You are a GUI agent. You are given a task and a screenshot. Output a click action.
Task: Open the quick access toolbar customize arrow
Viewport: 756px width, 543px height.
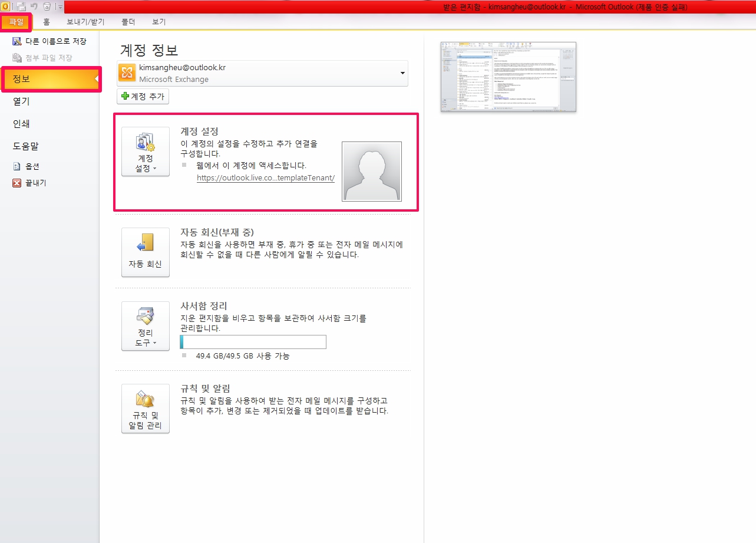(x=60, y=8)
